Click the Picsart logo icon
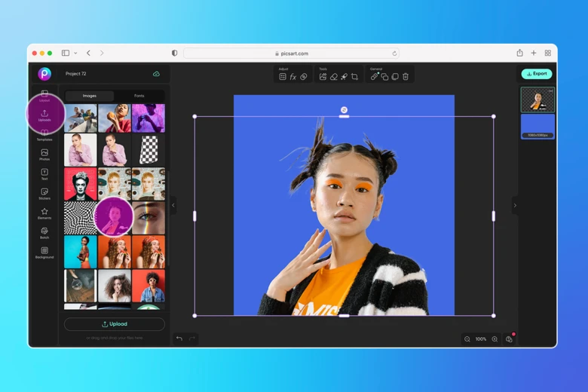 tap(44, 74)
